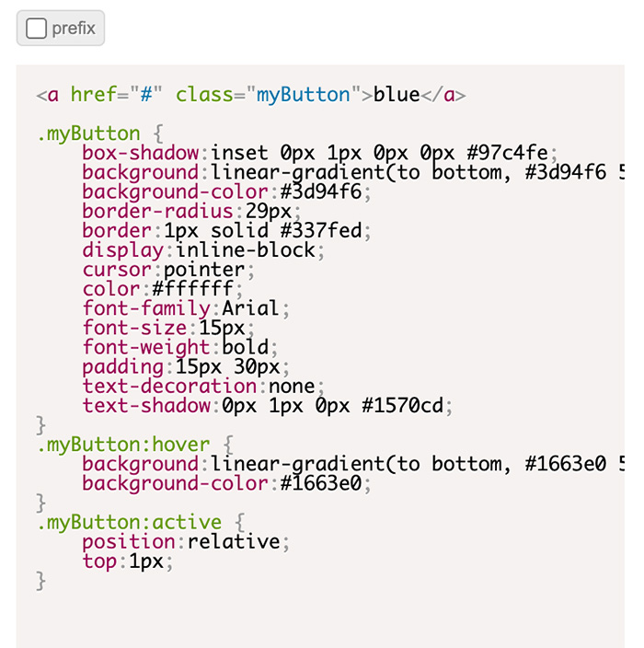
Task: Click the ".myButton:active {" selector line
Action: [x=141, y=523]
